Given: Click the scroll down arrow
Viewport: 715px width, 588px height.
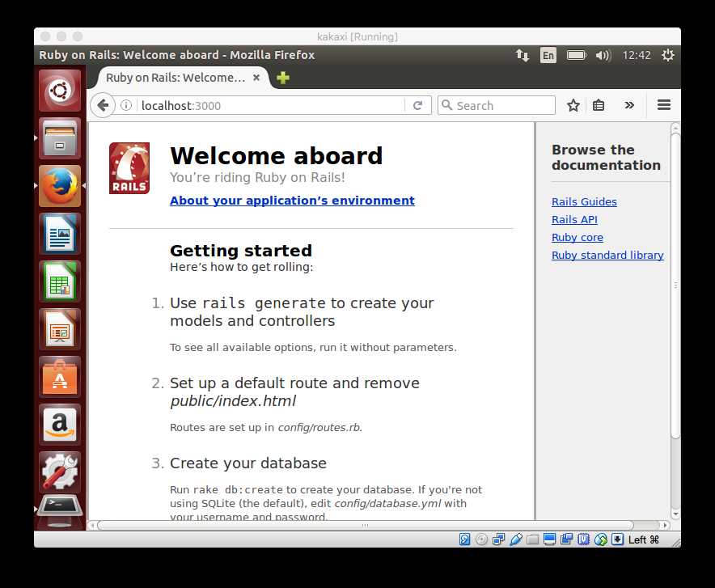Looking at the screenshot, I should click(x=676, y=514).
